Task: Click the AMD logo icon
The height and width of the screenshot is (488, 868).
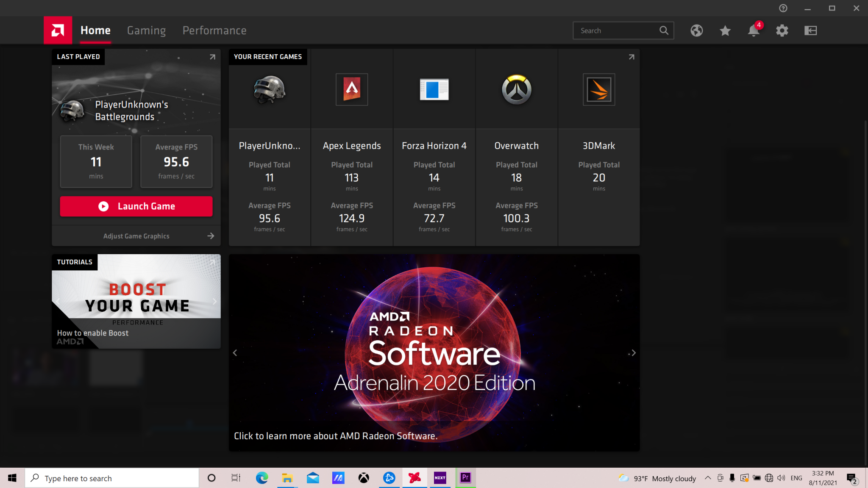Action: coord(58,30)
